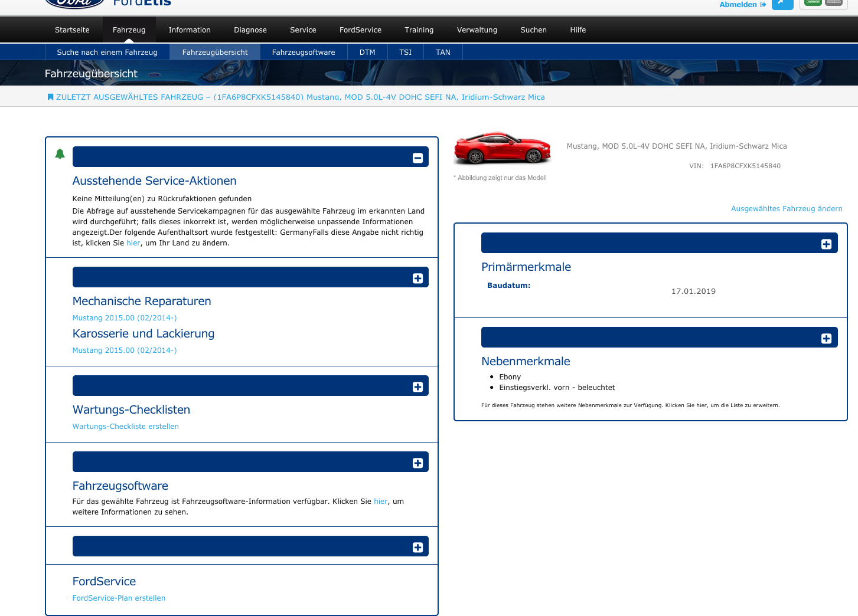This screenshot has width=858, height=616.
Task: Log out via Abmelden link
Action: pos(742,4)
